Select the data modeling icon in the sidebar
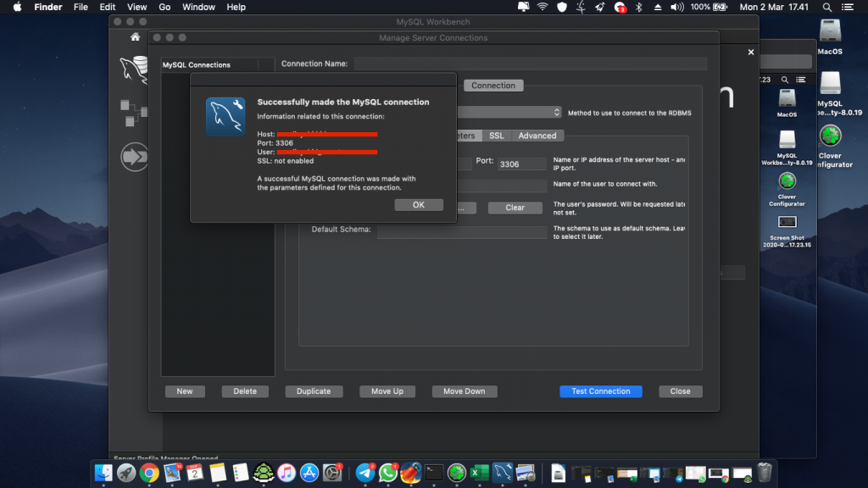The width and height of the screenshot is (868, 488). [134, 111]
